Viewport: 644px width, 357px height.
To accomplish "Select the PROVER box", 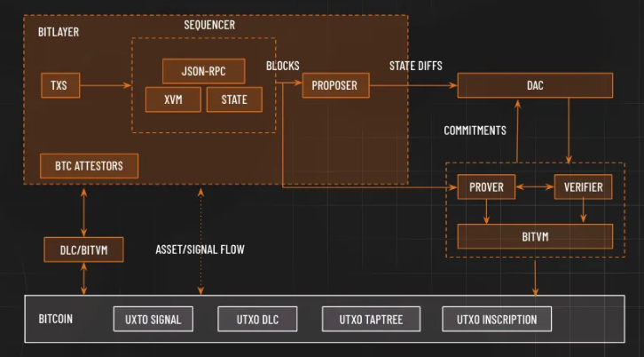I will pyautogui.click(x=486, y=187).
